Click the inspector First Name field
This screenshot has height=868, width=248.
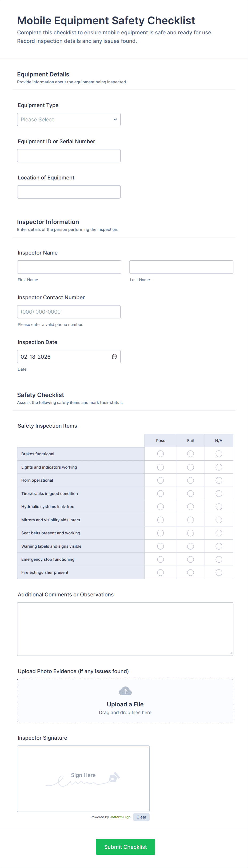[69, 267]
